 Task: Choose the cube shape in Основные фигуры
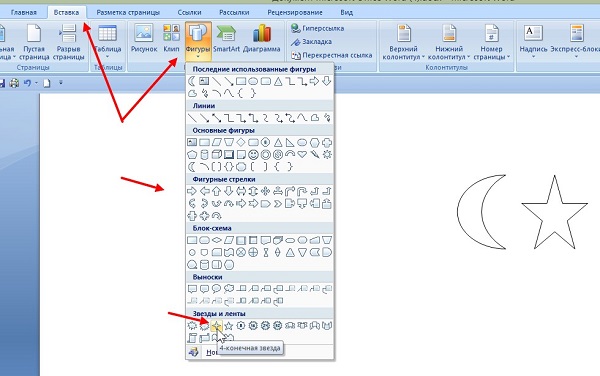tap(217, 155)
